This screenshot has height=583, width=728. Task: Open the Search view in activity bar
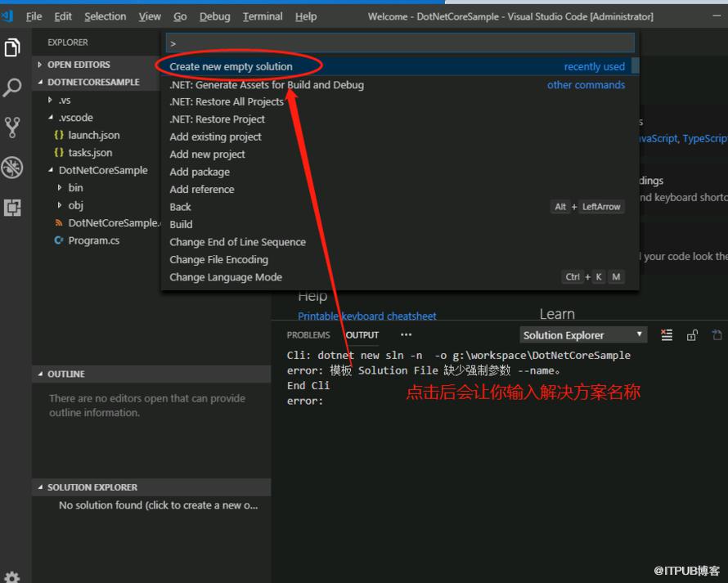(12, 87)
